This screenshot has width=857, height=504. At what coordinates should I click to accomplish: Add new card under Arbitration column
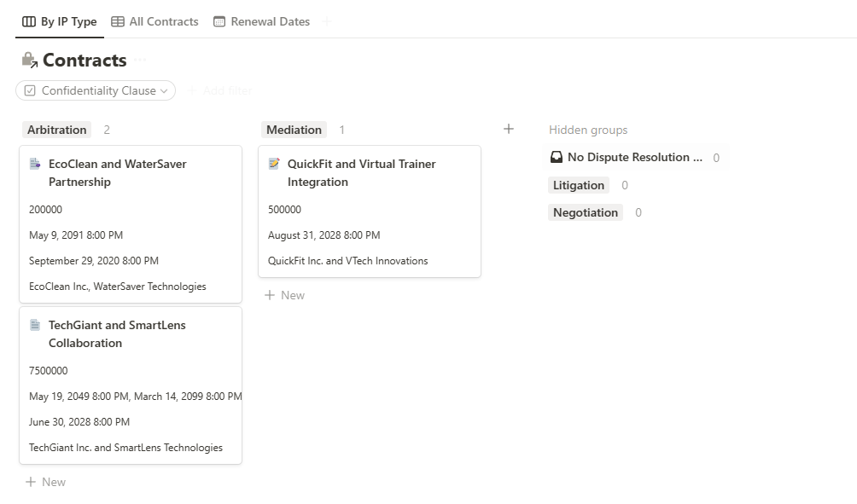click(46, 482)
